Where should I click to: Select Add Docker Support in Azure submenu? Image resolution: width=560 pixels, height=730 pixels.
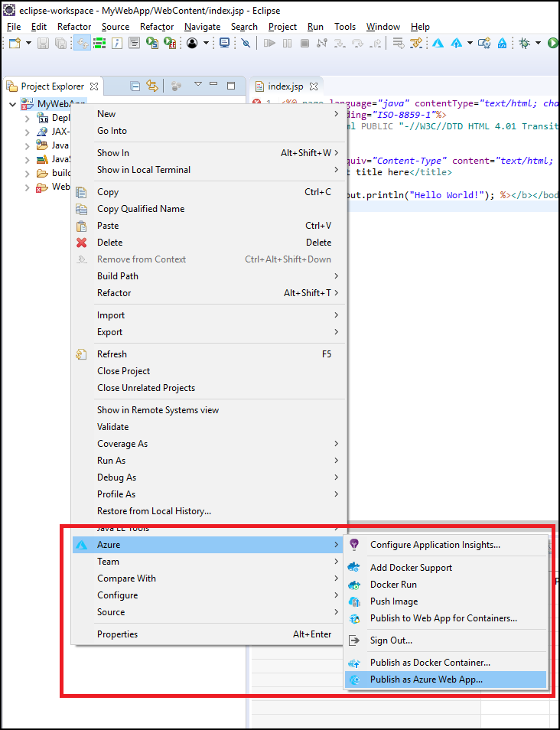click(x=445, y=568)
